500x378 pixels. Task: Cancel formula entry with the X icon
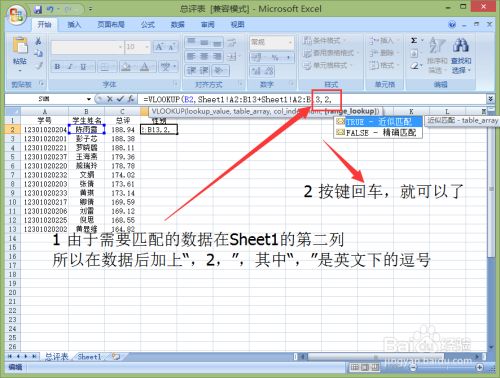pyautogui.click(x=110, y=99)
